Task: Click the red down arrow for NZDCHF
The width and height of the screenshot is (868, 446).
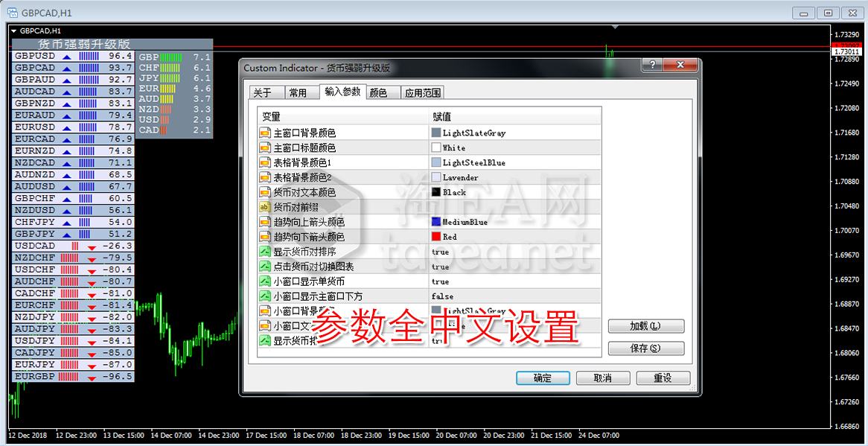Action: pyautogui.click(x=92, y=258)
